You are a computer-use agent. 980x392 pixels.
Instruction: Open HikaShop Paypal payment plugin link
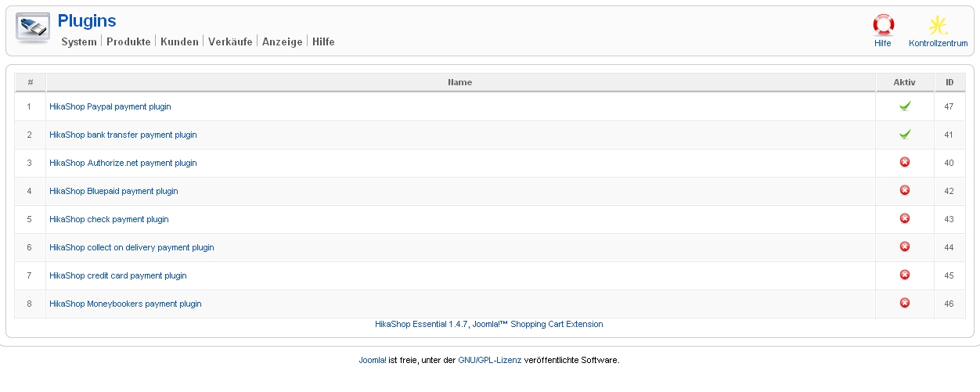[x=110, y=106]
